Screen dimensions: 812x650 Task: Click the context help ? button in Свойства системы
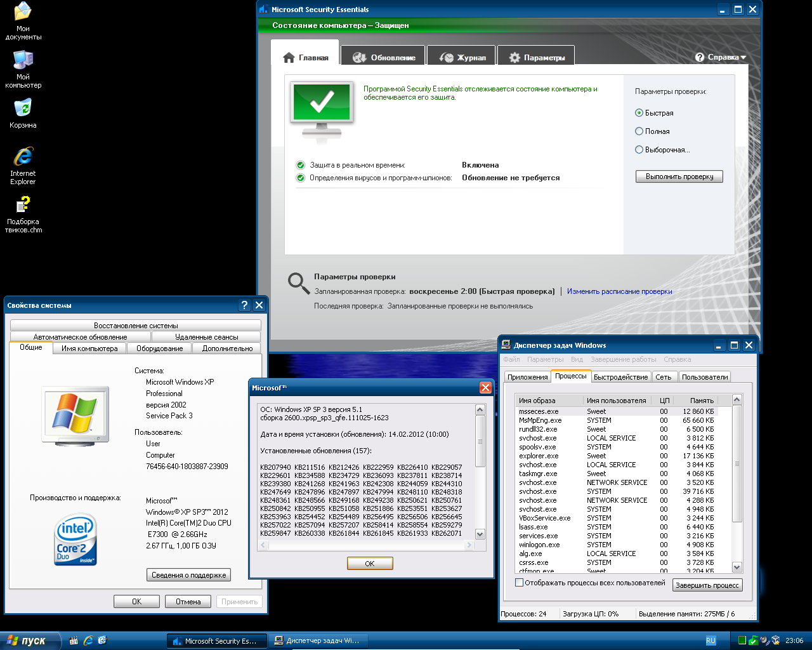(x=245, y=305)
